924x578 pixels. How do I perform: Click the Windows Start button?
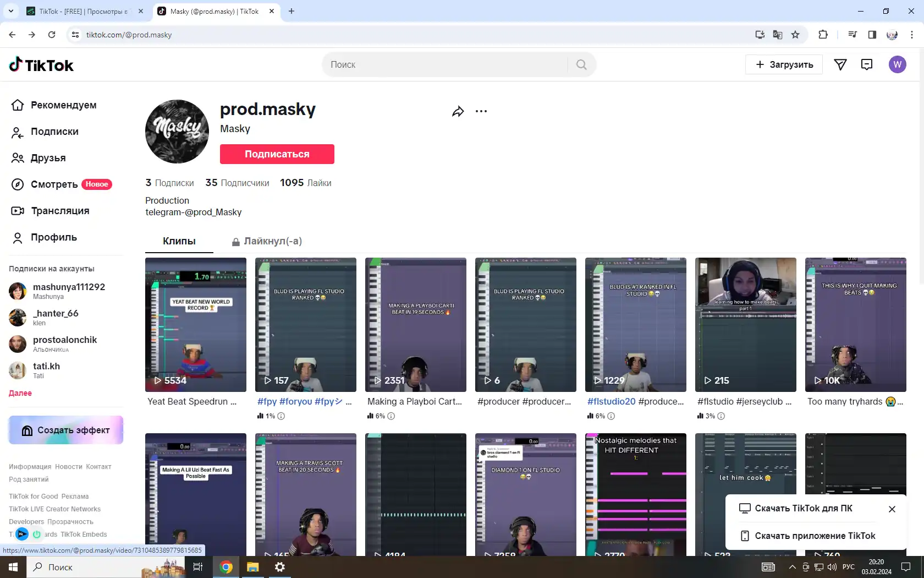pos(13,567)
